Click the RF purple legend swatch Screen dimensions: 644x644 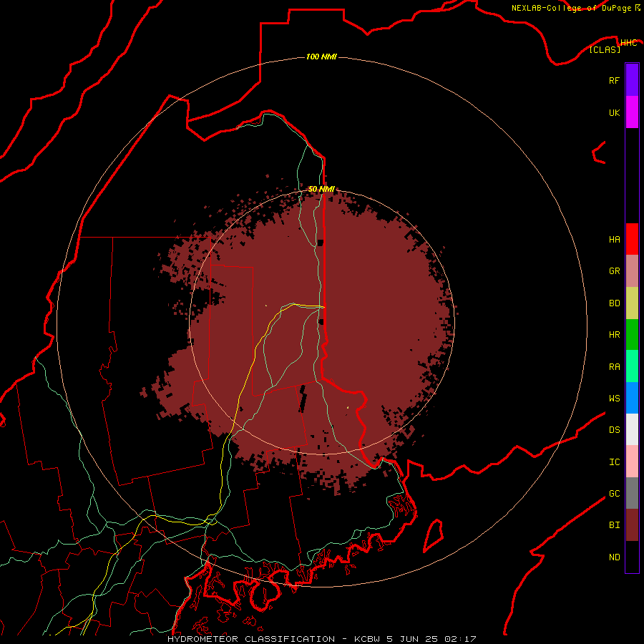(x=632, y=80)
